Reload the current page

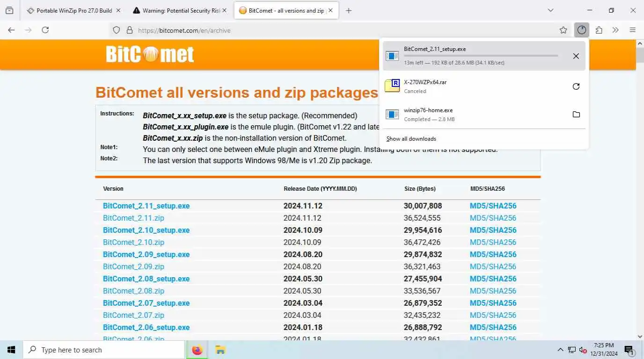coord(45,30)
